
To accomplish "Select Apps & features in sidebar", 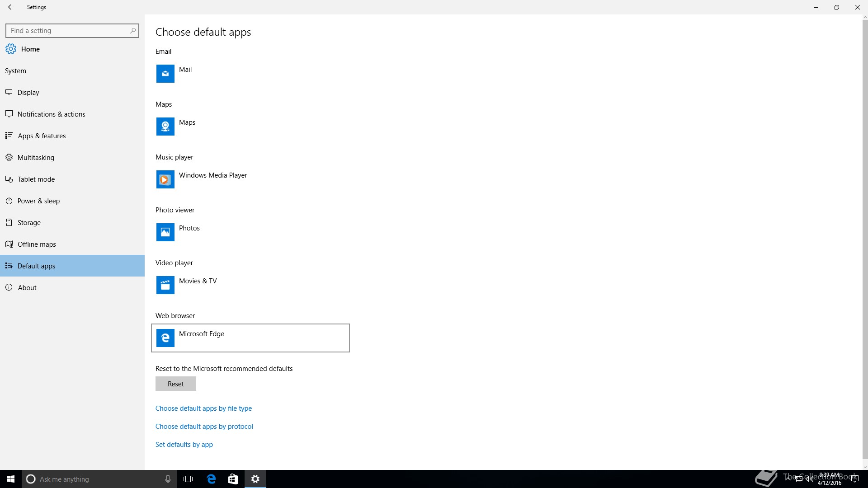I will tap(72, 136).
